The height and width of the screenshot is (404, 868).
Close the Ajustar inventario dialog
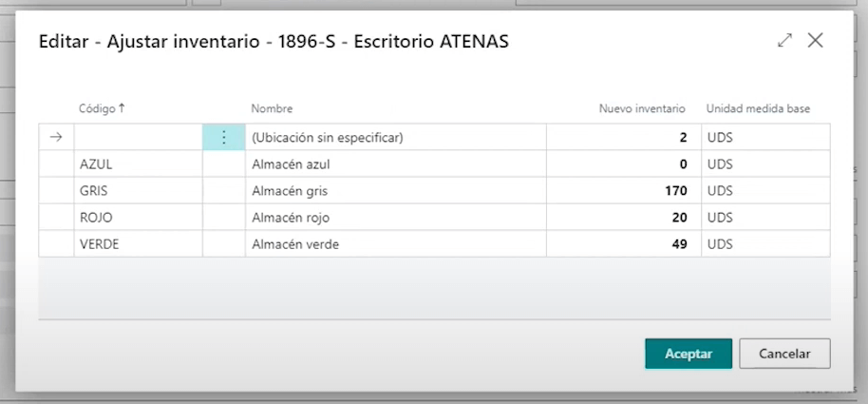[815, 41]
